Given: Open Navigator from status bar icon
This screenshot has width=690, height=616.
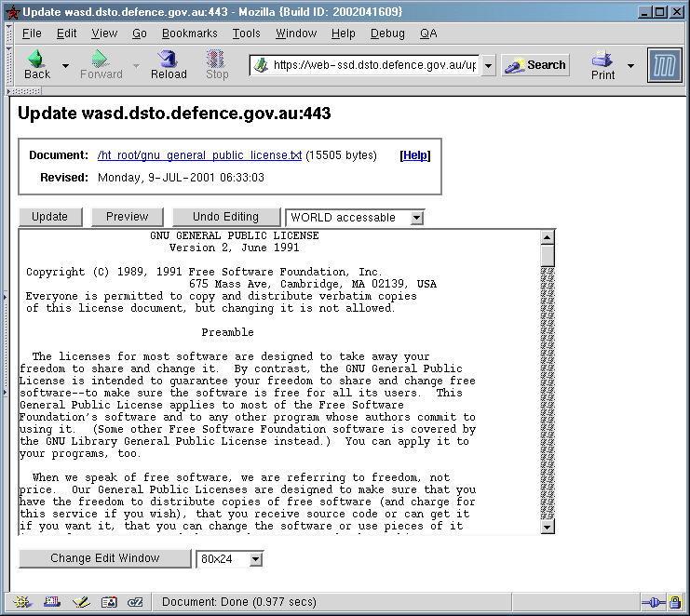Looking at the screenshot, I should pyautogui.click(x=23, y=602).
